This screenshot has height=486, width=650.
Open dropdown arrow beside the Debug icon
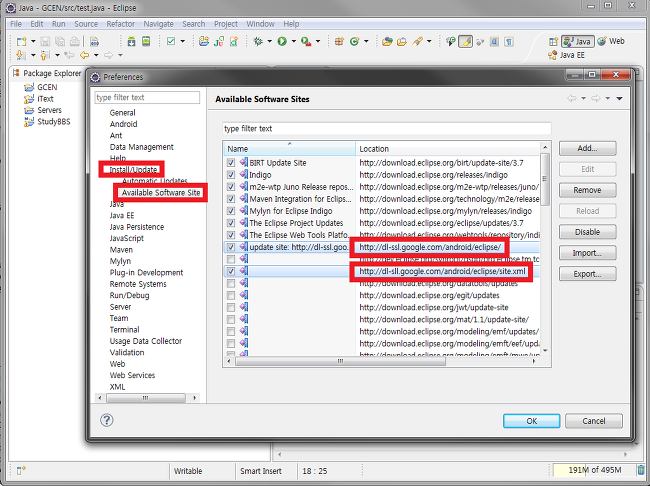269,41
